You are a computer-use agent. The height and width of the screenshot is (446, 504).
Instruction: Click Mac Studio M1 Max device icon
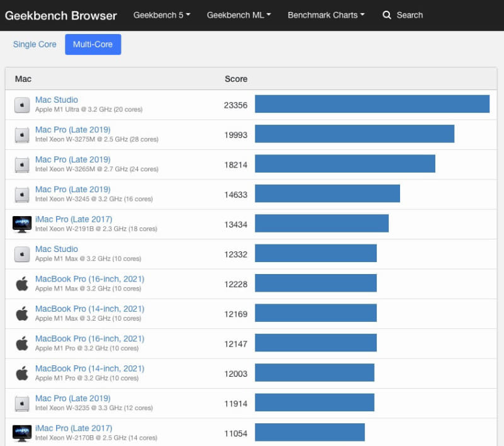click(22, 254)
